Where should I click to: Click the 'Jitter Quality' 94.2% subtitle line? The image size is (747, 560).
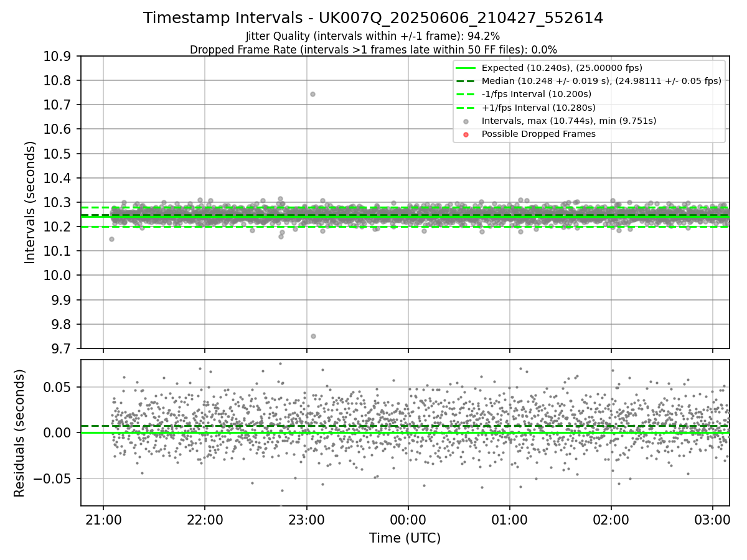click(373, 36)
